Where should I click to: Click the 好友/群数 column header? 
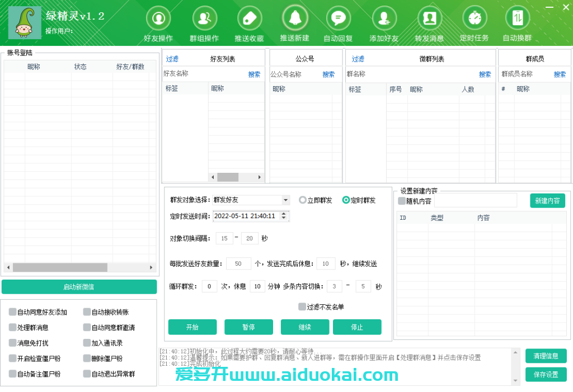point(130,67)
